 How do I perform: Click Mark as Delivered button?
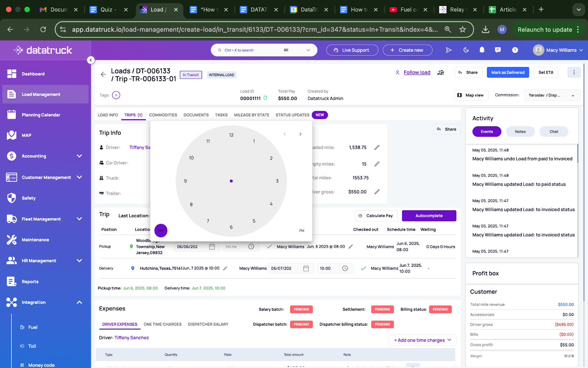click(508, 72)
